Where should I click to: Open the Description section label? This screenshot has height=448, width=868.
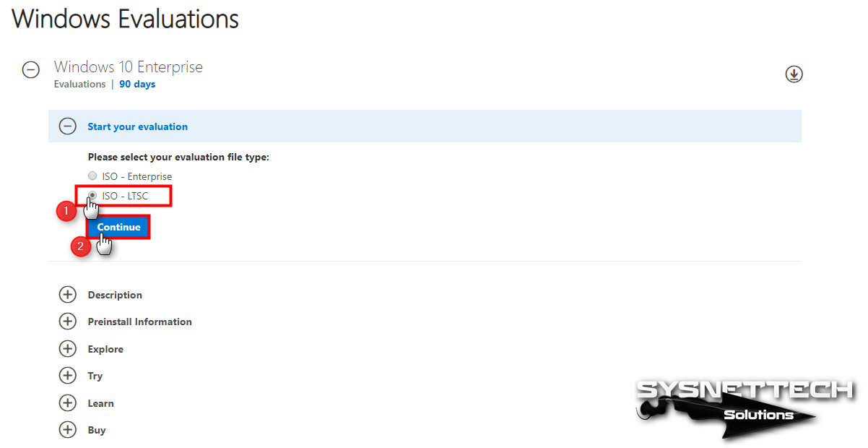115,295
